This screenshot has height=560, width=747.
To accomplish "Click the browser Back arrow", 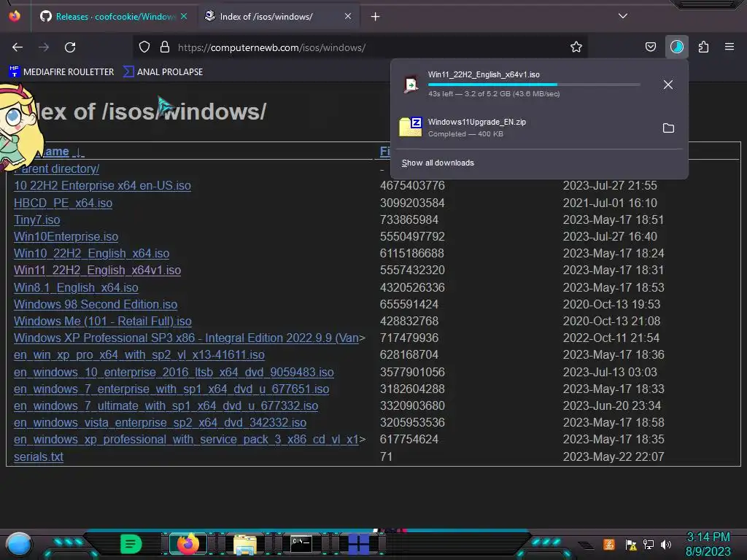I will 18,47.
